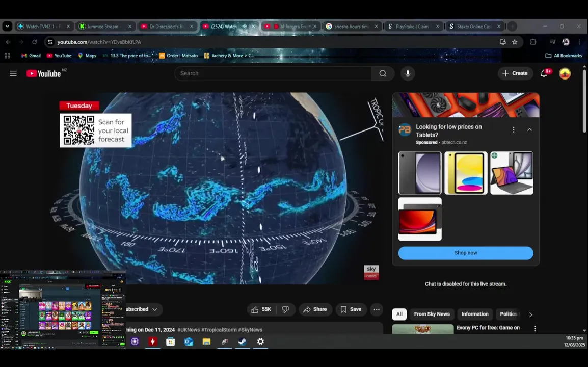
Task: Open the Order | Matsato bookmark
Action: (x=178, y=56)
